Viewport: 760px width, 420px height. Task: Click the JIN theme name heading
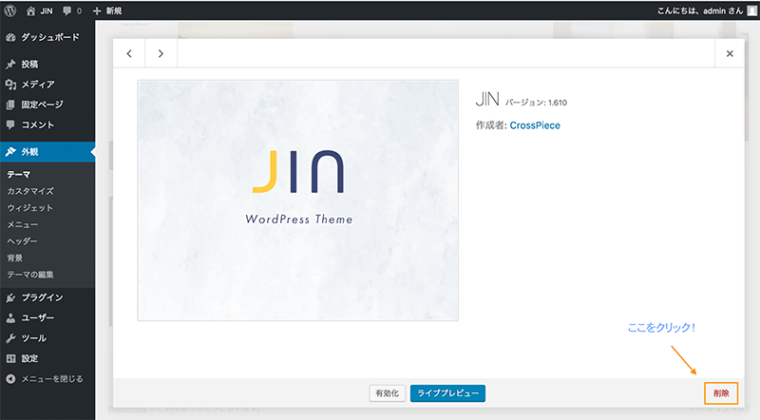(x=488, y=99)
